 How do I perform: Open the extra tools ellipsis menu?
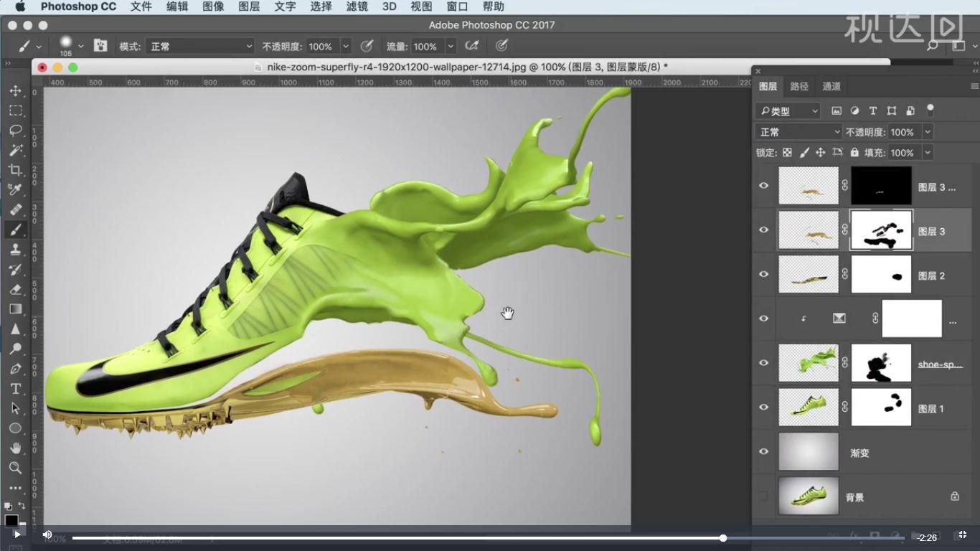click(15, 488)
